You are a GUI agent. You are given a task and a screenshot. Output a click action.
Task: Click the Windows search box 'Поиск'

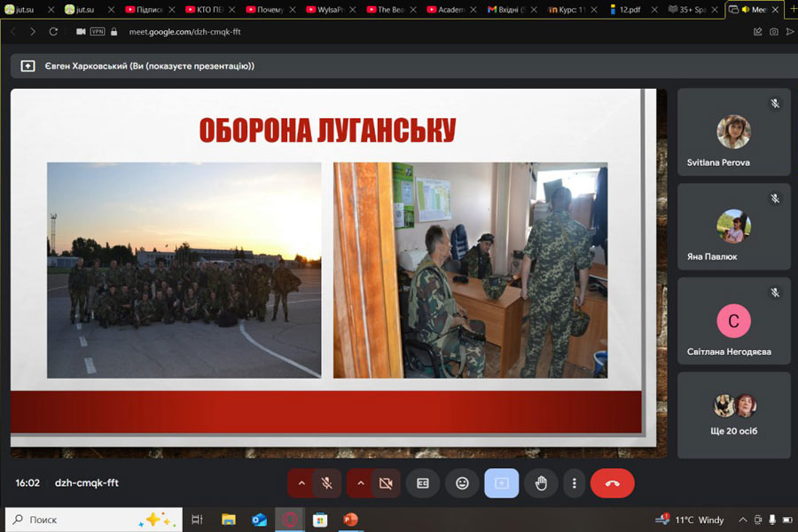click(x=94, y=520)
